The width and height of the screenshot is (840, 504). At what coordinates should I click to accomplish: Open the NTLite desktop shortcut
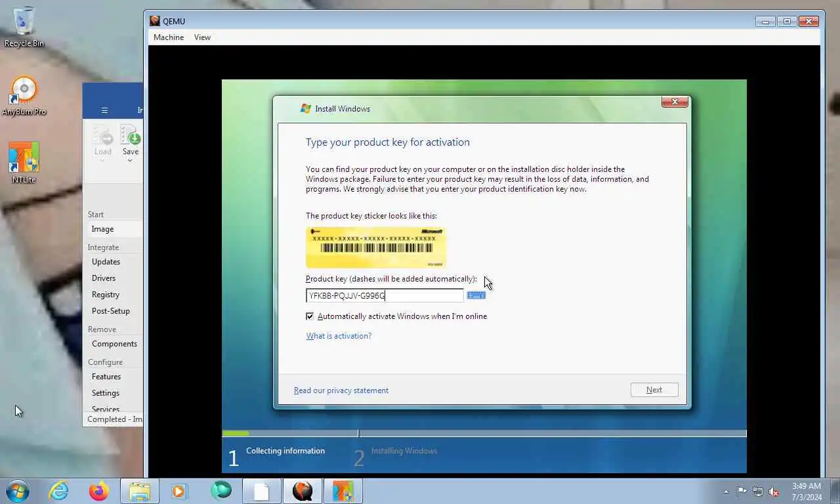coord(24,163)
